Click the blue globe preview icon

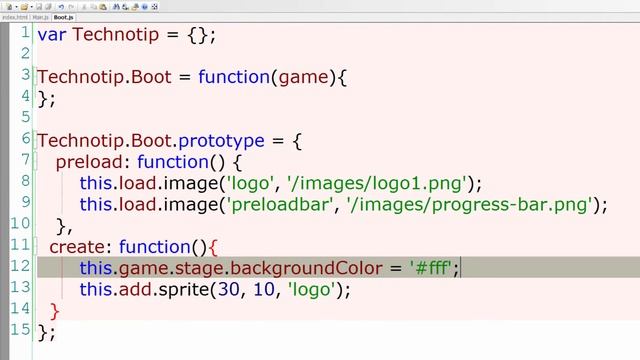pyautogui.click(x=144, y=7)
